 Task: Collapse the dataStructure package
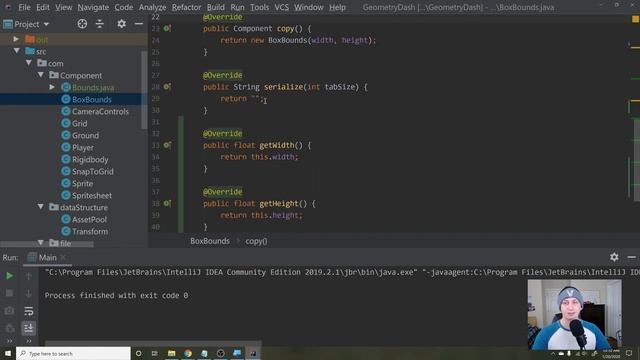(41, 207)
